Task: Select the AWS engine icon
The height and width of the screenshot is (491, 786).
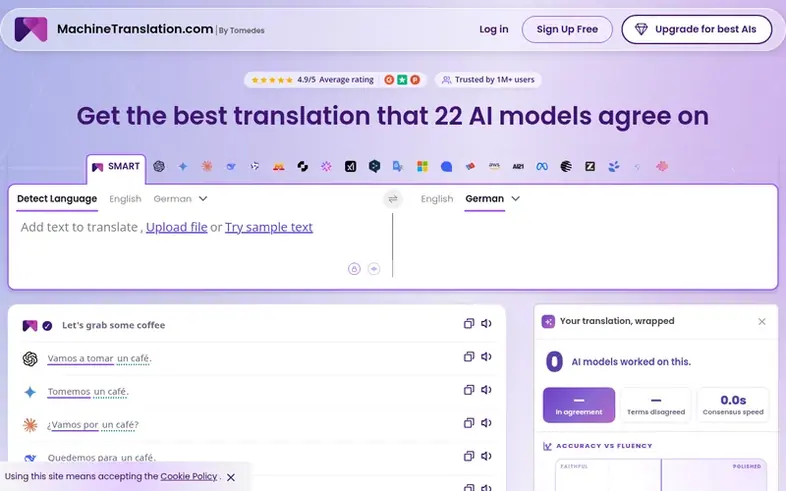Action: click(494, 166)
